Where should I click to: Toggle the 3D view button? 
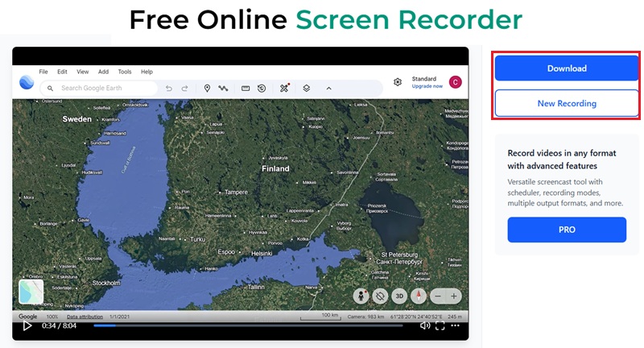(399, 296)
